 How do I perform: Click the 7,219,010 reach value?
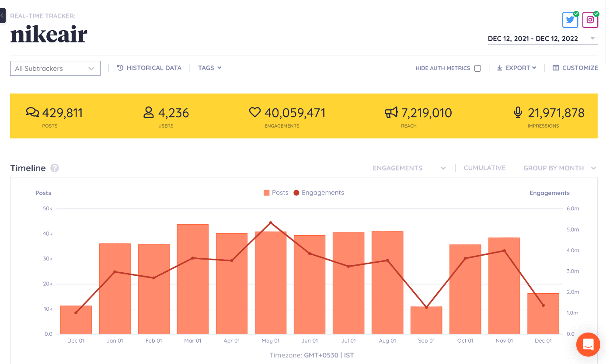(426, 113)
